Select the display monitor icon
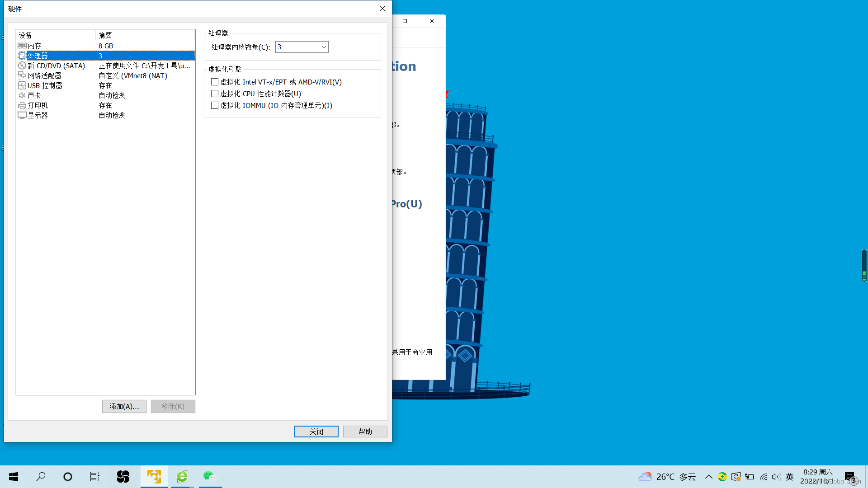 (x=22, y=115)
